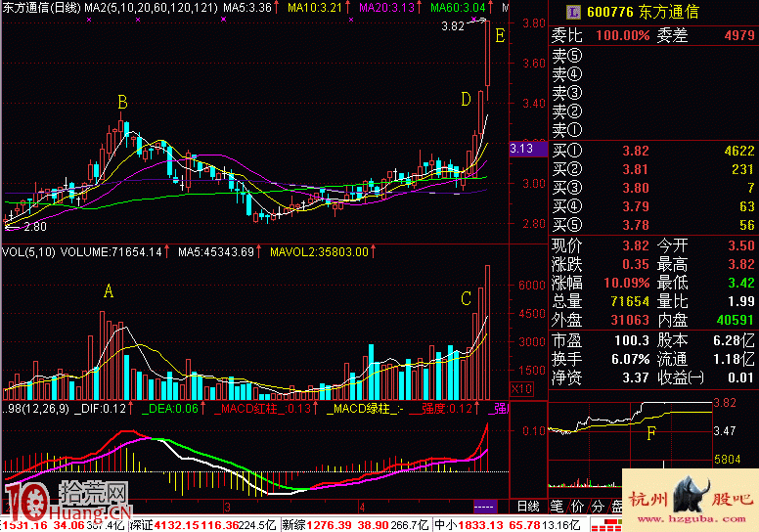The image size is (759, 532).
Task: Click the 量比 1.99 value
Action: [740, 301]
